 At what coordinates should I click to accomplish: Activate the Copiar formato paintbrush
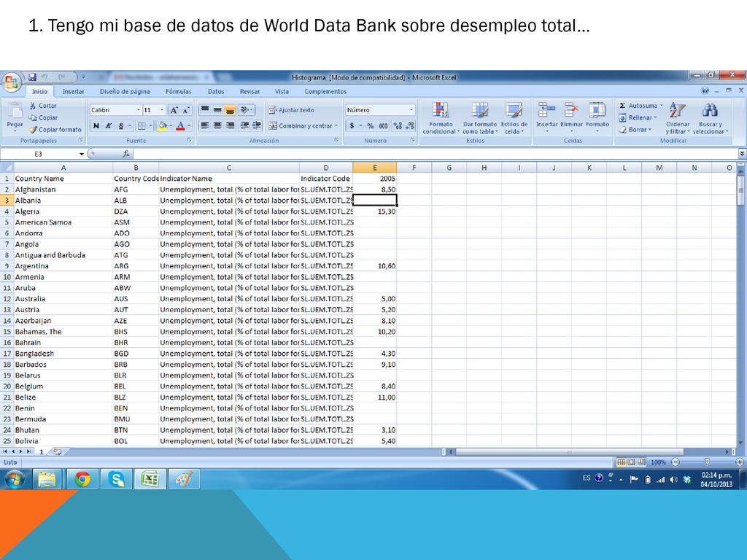(x=55, y=130)
